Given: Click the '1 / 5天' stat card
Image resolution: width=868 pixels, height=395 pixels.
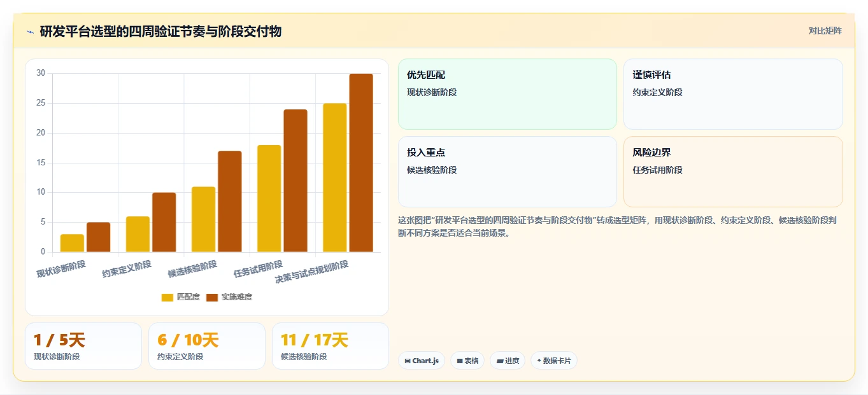Looking at the screenshot, I should pos(83,346).
